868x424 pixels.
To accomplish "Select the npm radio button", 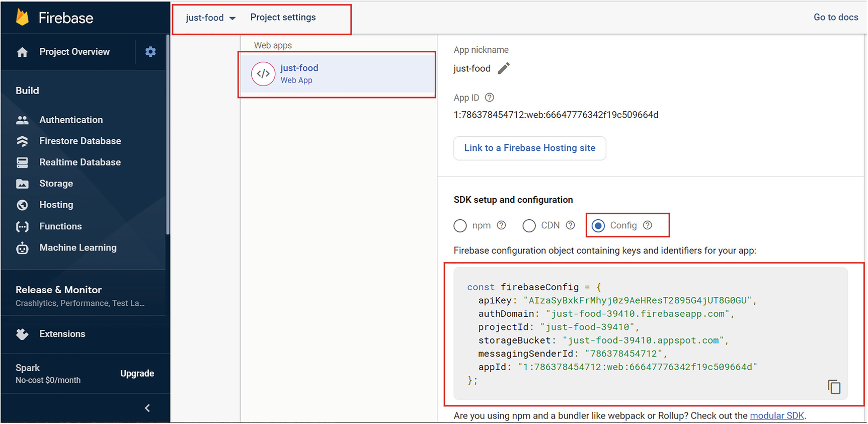I will (460, 226).
